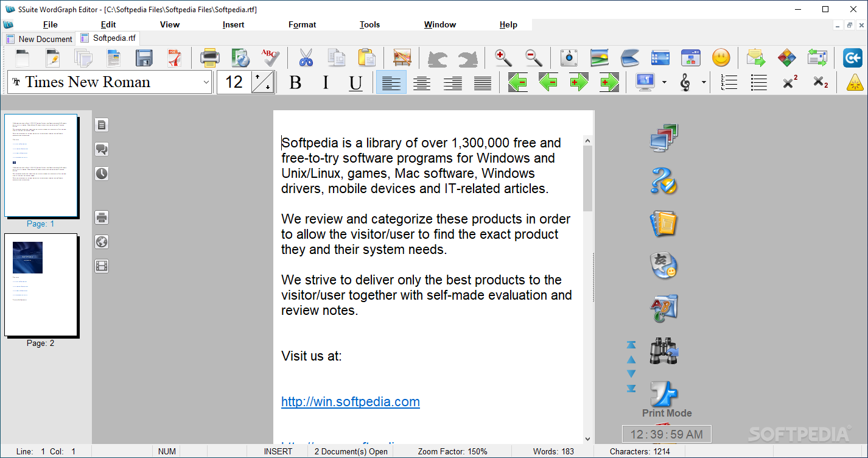The image size is (868, 458).
Task: Click the film strip icon in side strip
Action: tap(102, 266)
